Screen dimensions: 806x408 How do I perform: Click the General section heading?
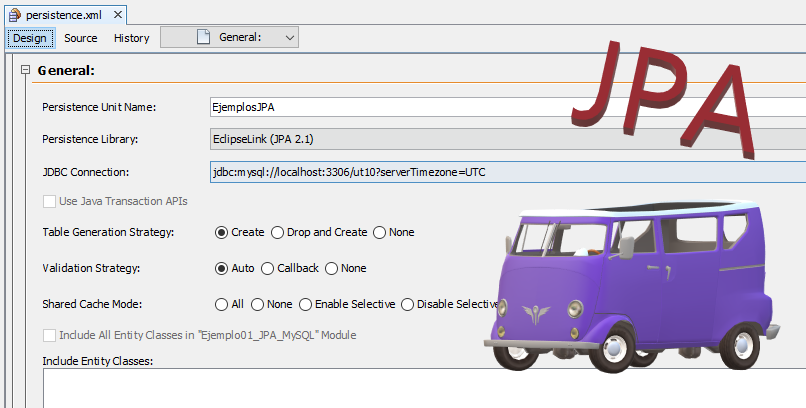click(x=66, y=70)
